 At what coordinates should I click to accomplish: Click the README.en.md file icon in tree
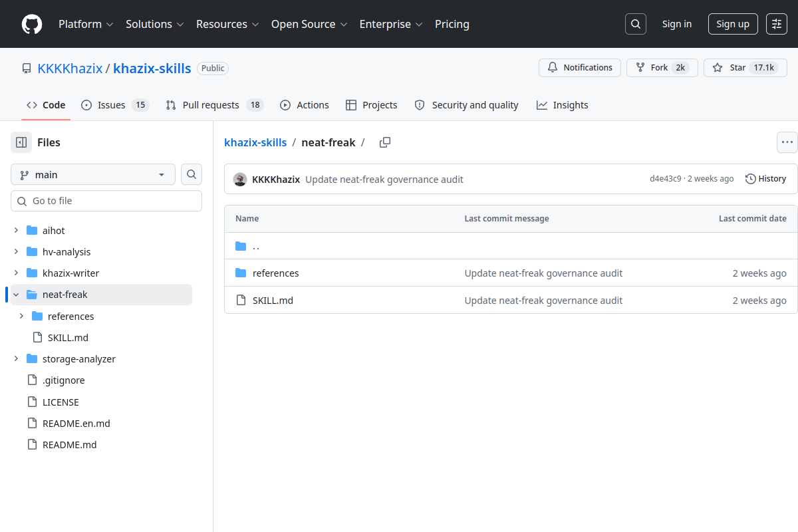[31, 424]
